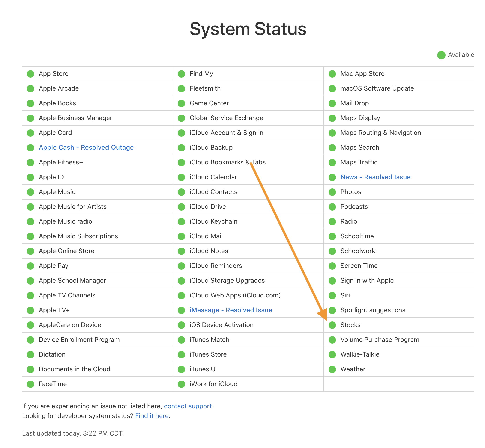Viewport: 485px width, 448px height.
Task: Click the status dot for Game Center
Action: 181,103
